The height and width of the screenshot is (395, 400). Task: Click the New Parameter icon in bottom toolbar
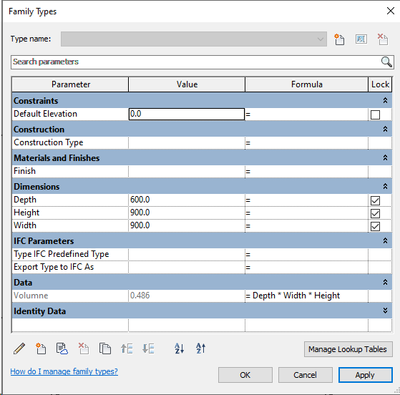pyautogui.click(x=41, y=349)
